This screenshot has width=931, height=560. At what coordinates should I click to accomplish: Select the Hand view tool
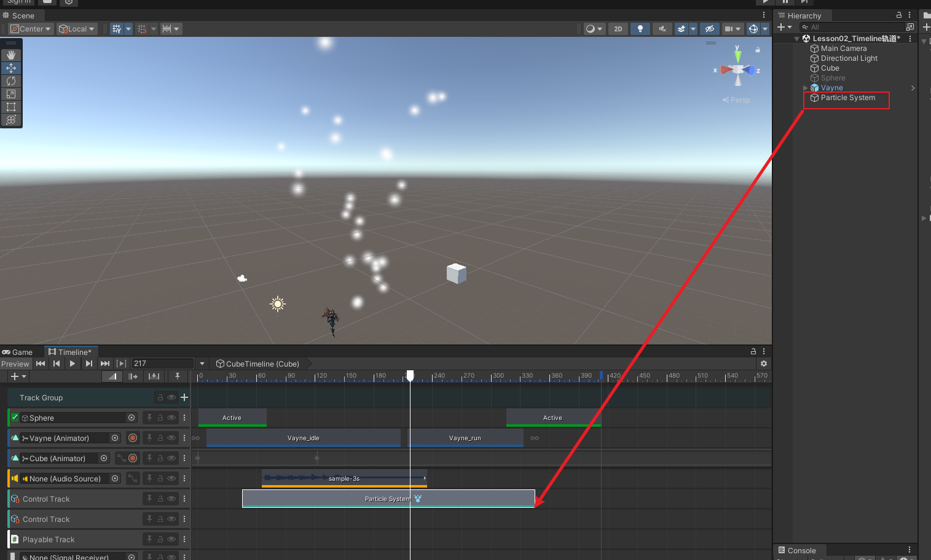(x=11, y=55)
